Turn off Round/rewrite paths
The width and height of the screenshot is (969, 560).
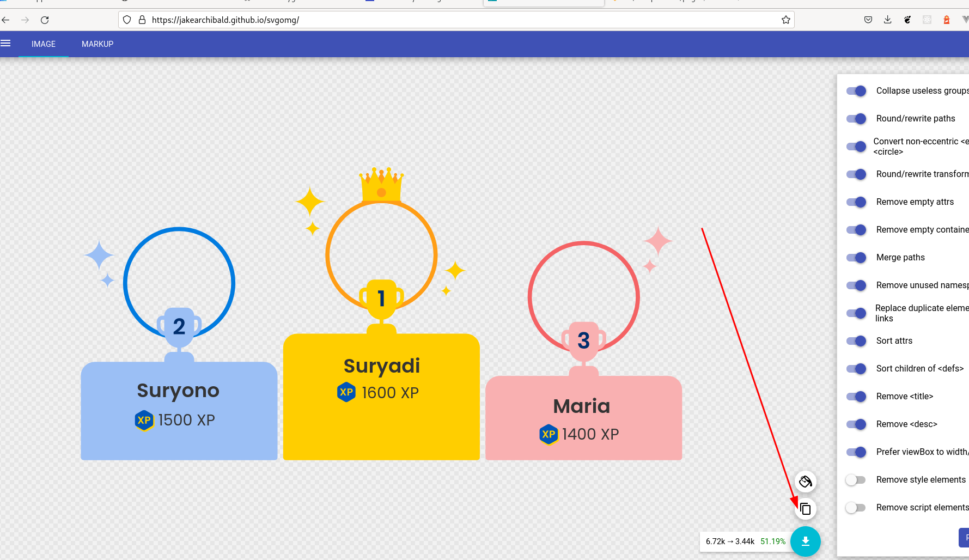[856, 119]
